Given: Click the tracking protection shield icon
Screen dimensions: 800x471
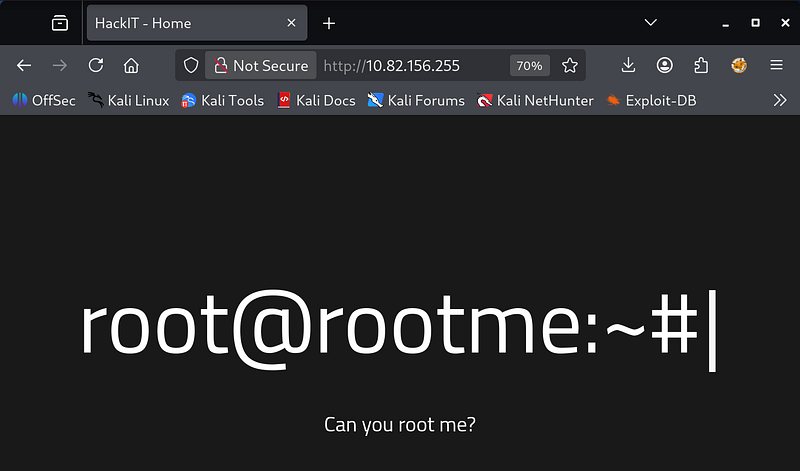Looking at the screenshot, I should coord(191,66).
